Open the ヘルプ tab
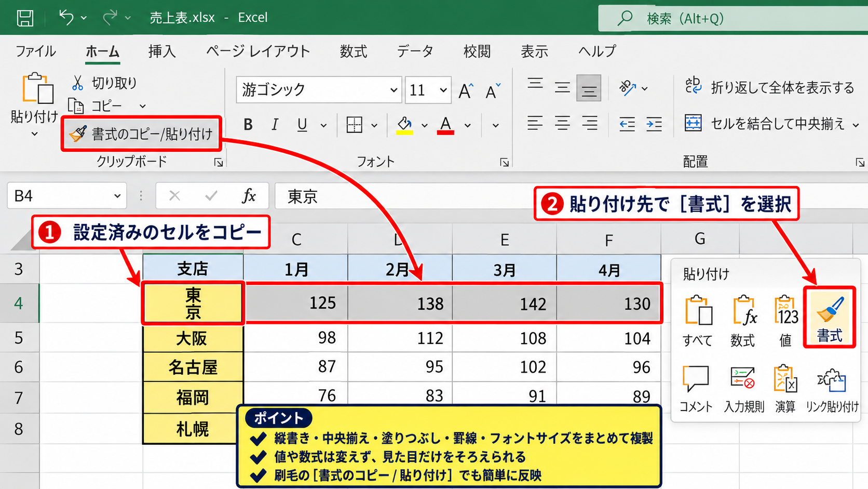This screenshot has height=489, width=868. (x=597, y=51)
